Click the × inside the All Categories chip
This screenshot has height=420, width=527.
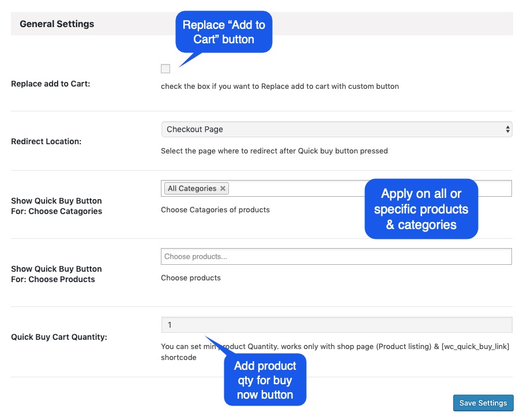point(223,188)
